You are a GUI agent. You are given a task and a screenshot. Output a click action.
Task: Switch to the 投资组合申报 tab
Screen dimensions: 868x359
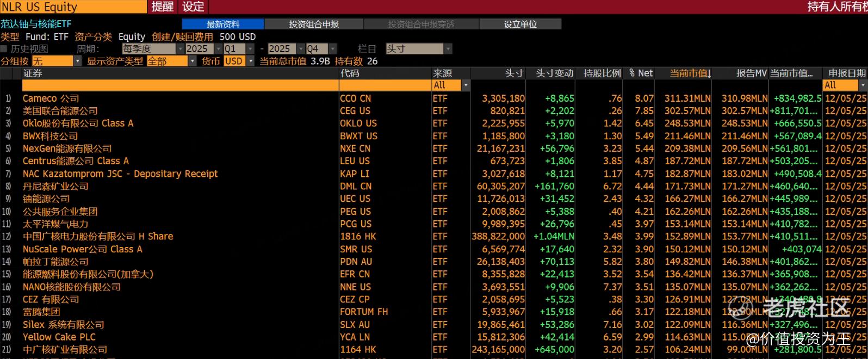(314, 24)
